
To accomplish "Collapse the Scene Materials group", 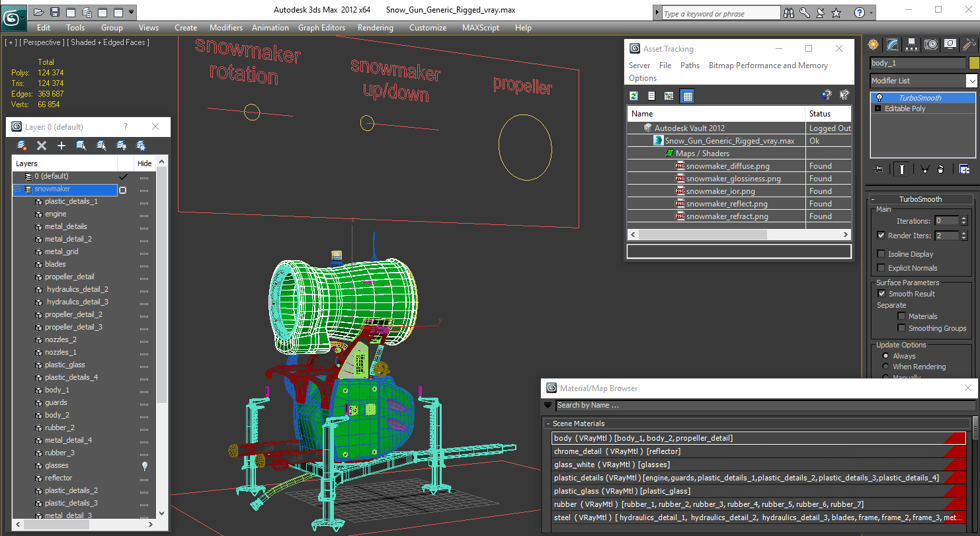I will tap(548, 424).
